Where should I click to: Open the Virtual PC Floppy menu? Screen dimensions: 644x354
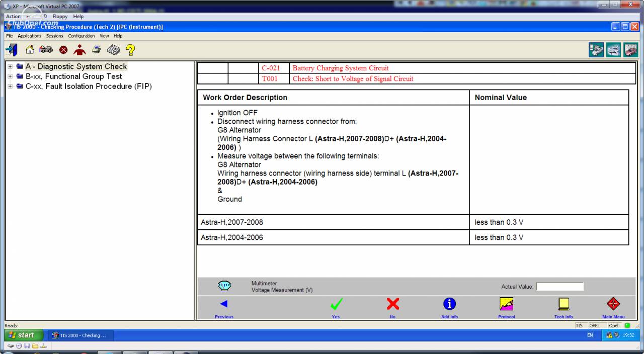click(x=60, y=17)
